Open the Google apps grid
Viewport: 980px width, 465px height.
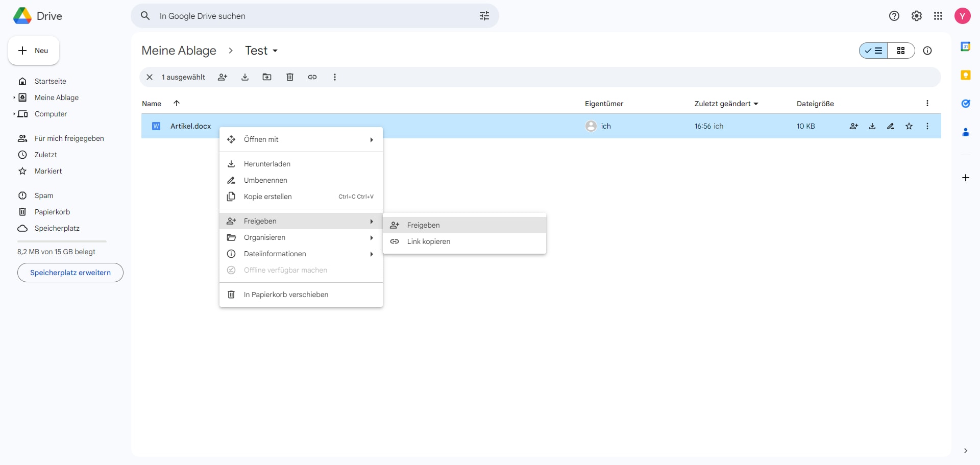tap(938, 16)
